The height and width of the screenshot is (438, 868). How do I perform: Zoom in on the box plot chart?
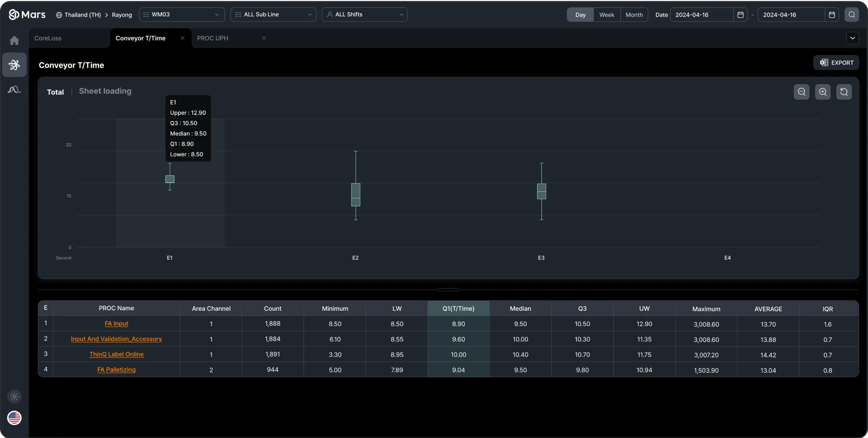point(823,92)
